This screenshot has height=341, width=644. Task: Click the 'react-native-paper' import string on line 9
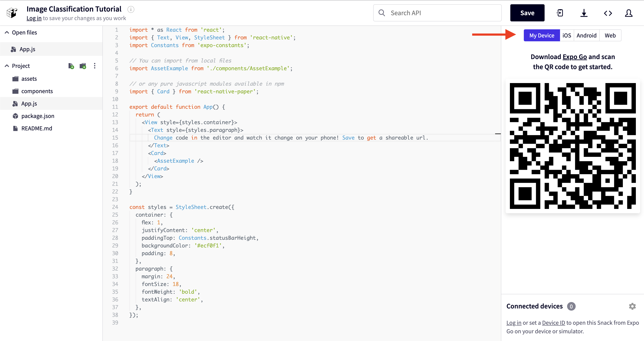pos(225,92)
